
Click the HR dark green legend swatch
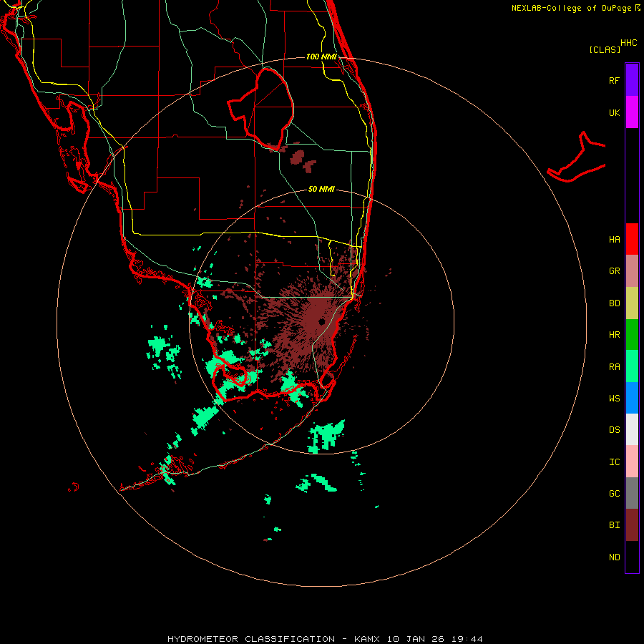pos(632,335)
